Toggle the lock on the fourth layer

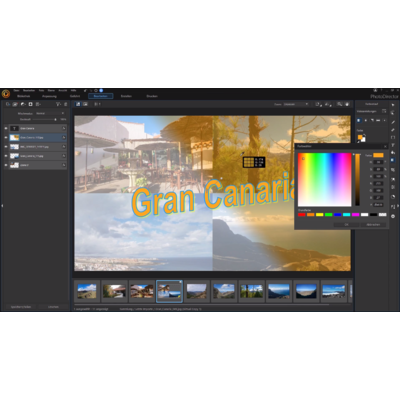point(64,156)
